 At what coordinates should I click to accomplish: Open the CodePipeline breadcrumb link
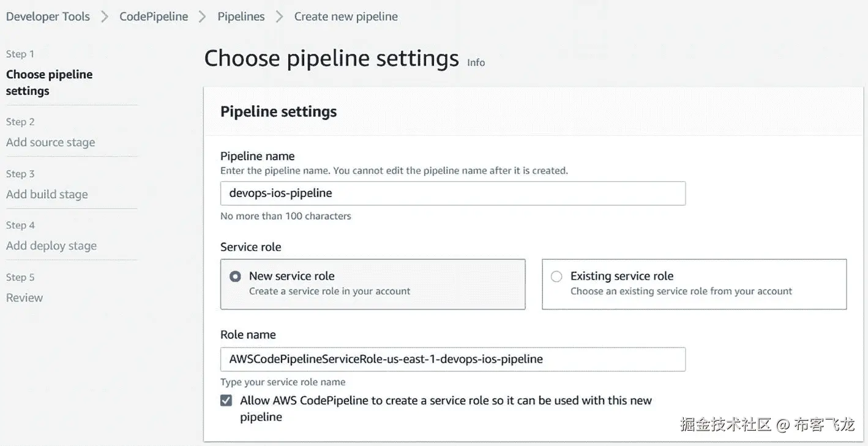click(154, 17)
